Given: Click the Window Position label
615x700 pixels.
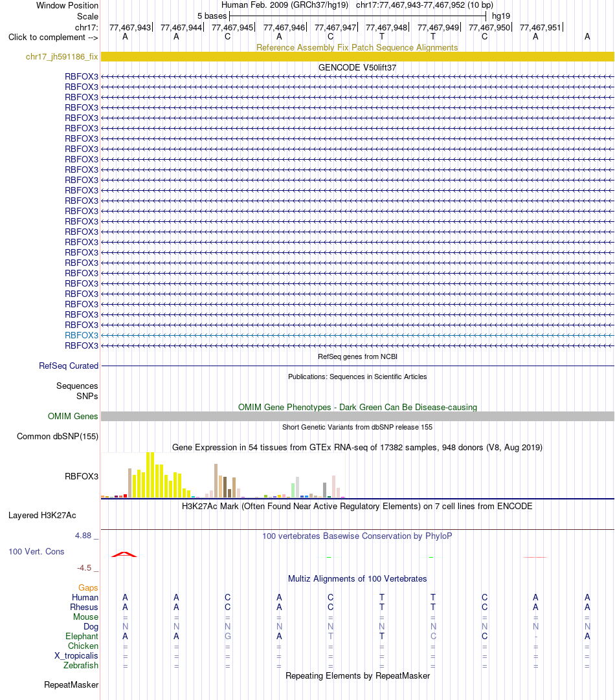Looking at the screenshot, I should click(x=67, y=5).
